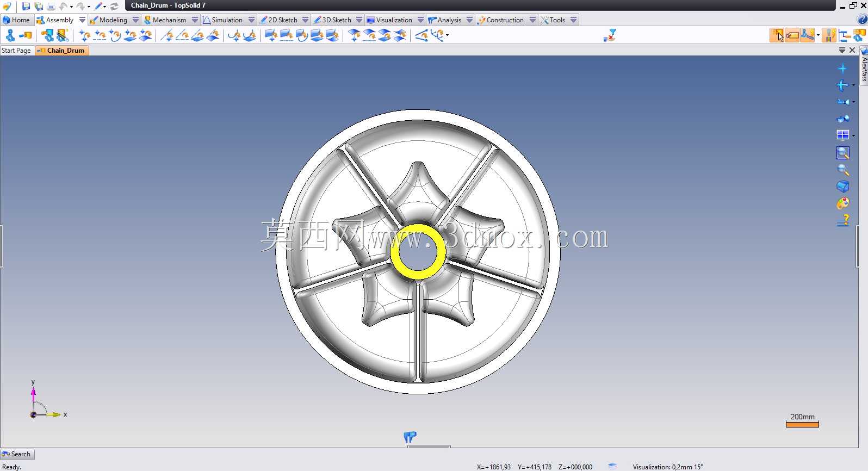The height and width of the screenshot is (471, 868).
Task: Click the X=+1861,93 coordinate readout
Action: (494, 467)
